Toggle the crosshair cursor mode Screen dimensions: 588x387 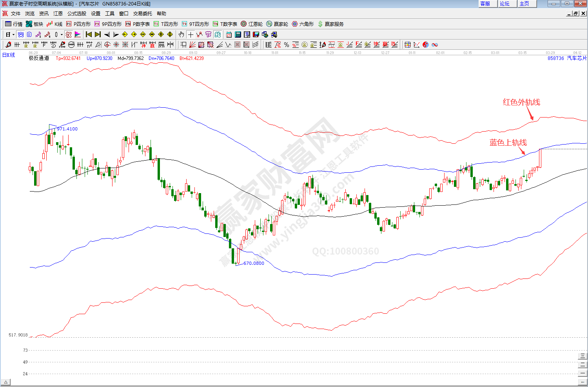pyautogui.click(x=191, y=34)
